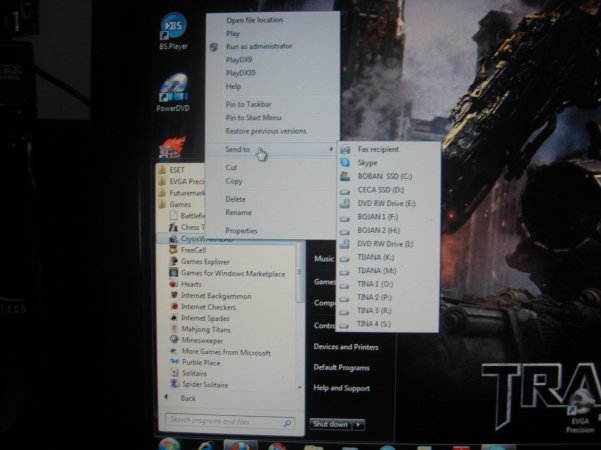
Task: Expand the Send to submenu
Action: click(272, 149)
